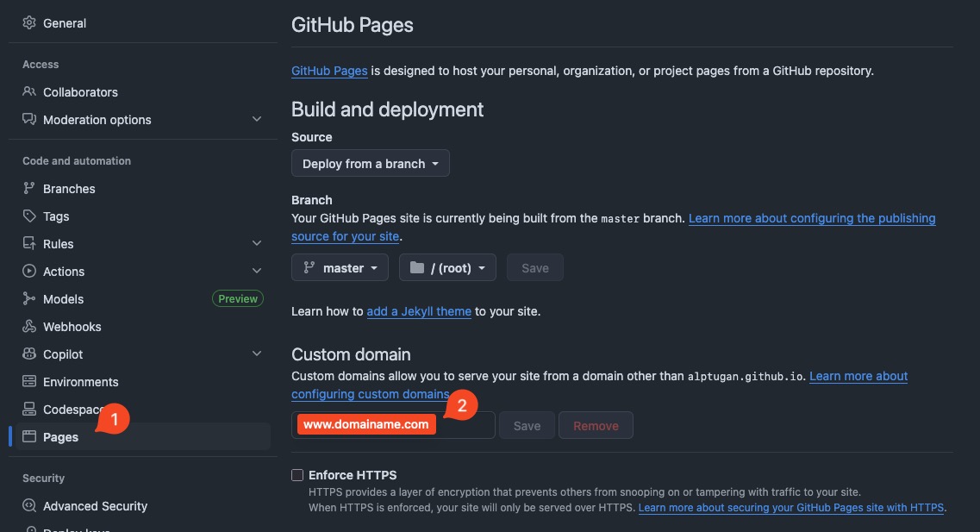Open Learn more about custom domains link
The width and height of the screenshot is (980, 532).
point(858,376)
